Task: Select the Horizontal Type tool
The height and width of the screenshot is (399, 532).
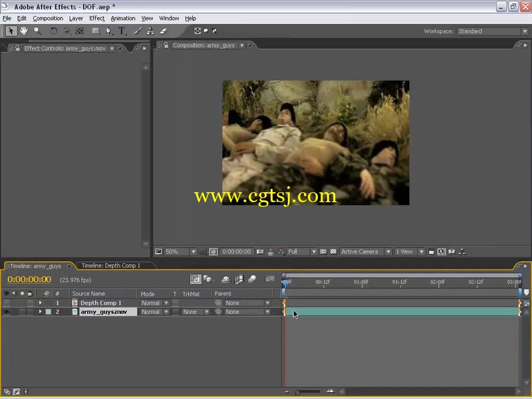Action: 122,31
